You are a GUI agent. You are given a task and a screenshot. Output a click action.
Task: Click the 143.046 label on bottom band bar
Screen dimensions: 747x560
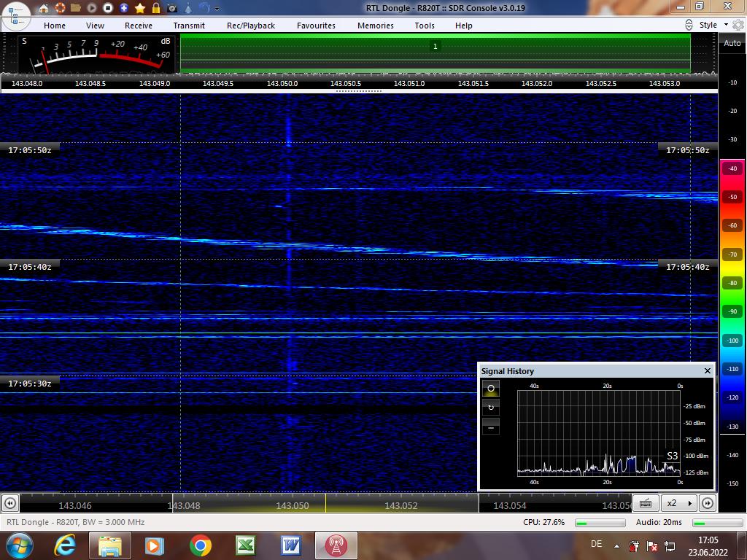(x=75, y=506)
